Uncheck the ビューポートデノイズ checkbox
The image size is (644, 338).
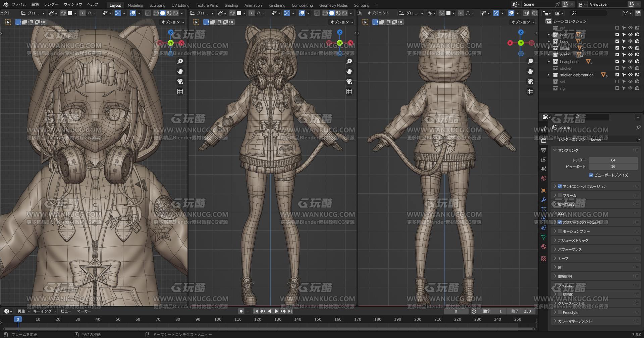(591, 175)
